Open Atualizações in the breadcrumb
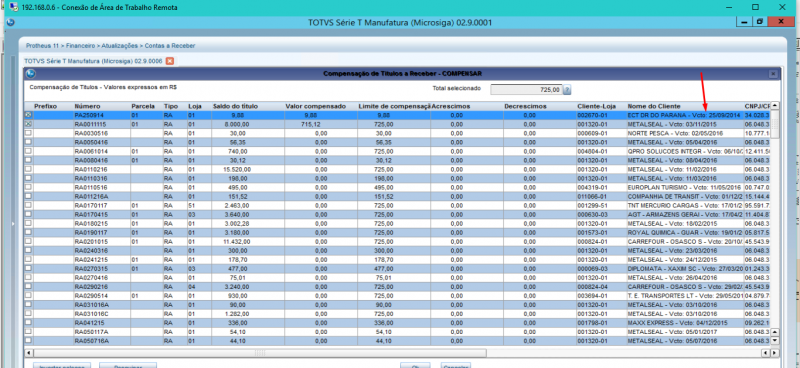This screenshot has height=368, width=800. click(119, 46)
